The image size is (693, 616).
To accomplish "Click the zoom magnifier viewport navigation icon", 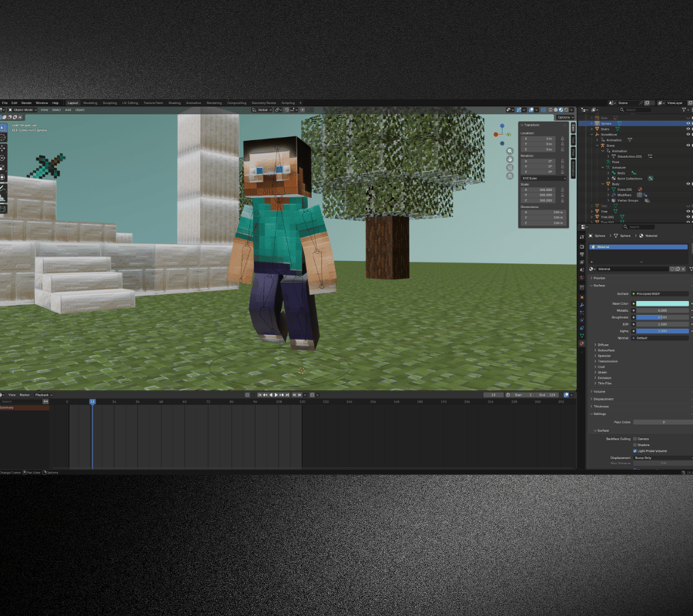I will click(x=510, y=151).
